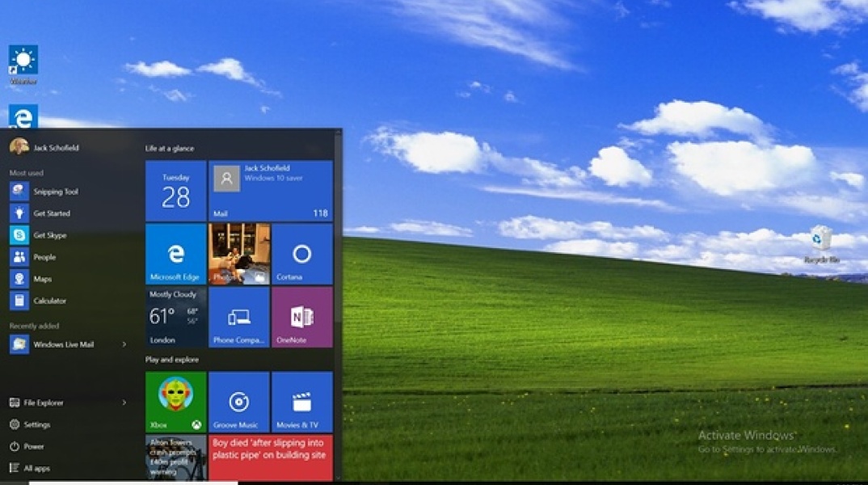Image resolution: width=868 pixels, height=485 pixels.
Task: Open the London weather tile
Action: tap(175, 317)
